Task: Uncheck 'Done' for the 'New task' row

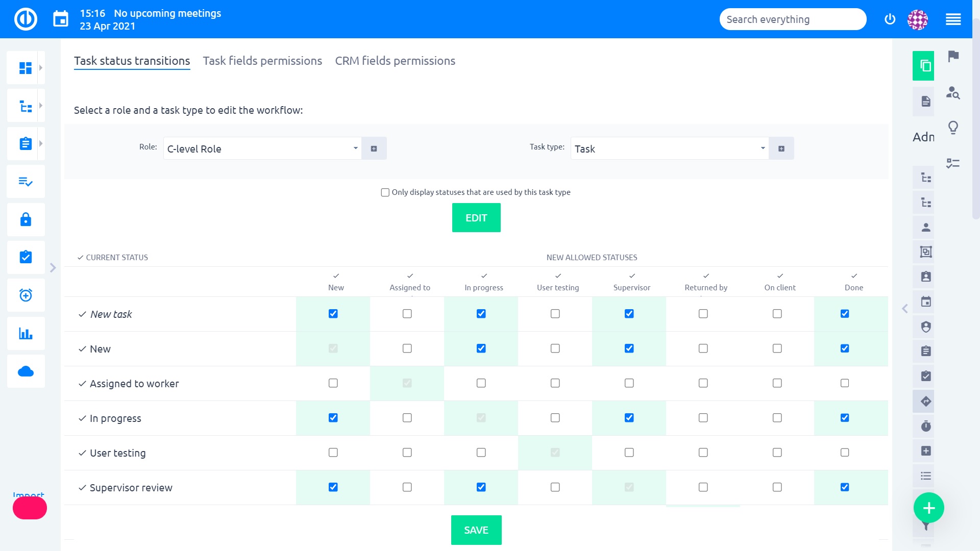Action: pyautogui.click(x=845, y=314)
